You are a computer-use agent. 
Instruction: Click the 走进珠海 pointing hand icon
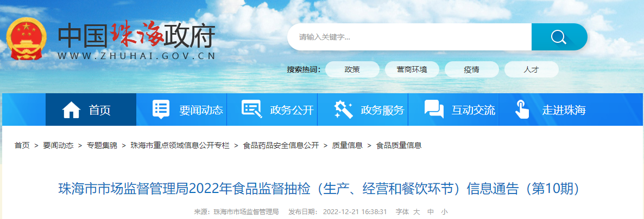522,110
